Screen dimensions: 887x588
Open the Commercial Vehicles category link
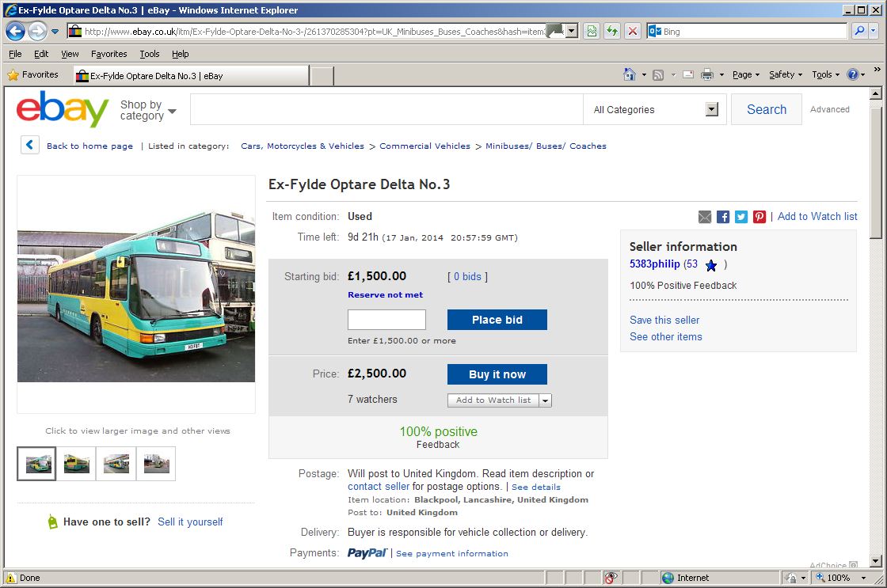click(x=424, y=146)
